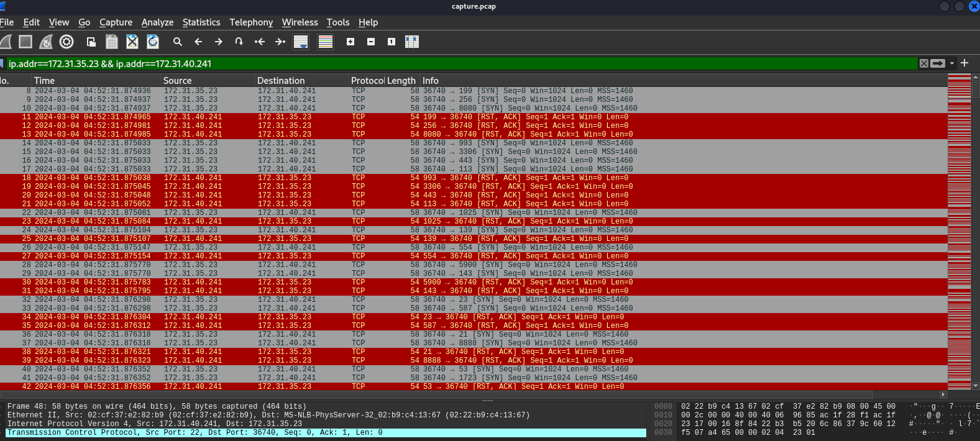This screenshot has width=980, height=441.
Task: Click the packet list vertical scrollbar
Action: 975,236
